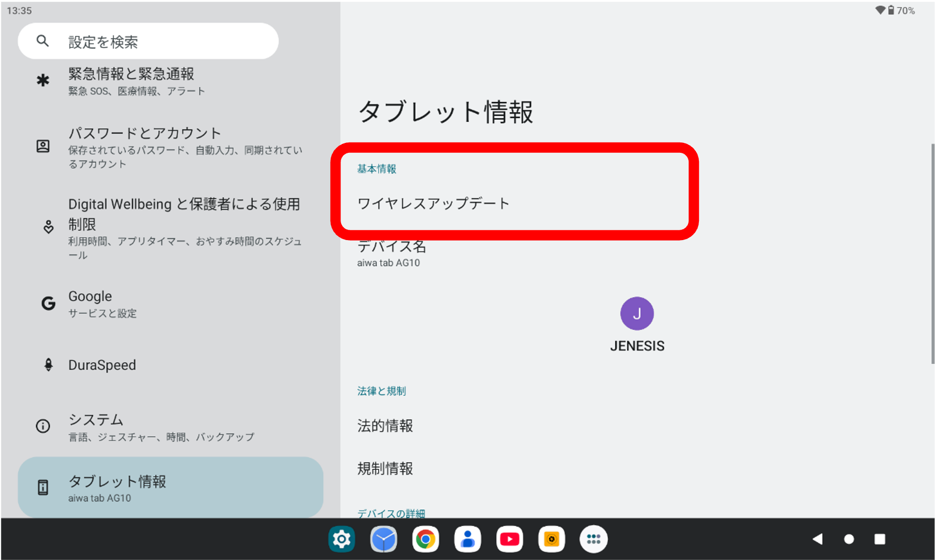Tap the システム info icon

click(x=42, y=426)
